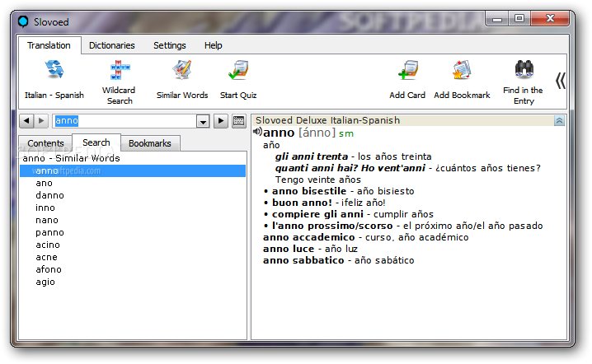This screenshot has width=592, height=364.
Task: Maximize the Slovoed window
Action: coord(519,18)
